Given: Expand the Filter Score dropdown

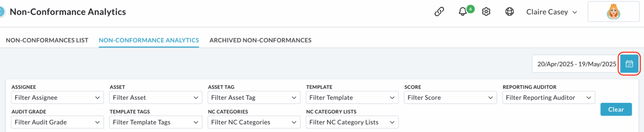Looking at the screenshot, I should point(450,97).
